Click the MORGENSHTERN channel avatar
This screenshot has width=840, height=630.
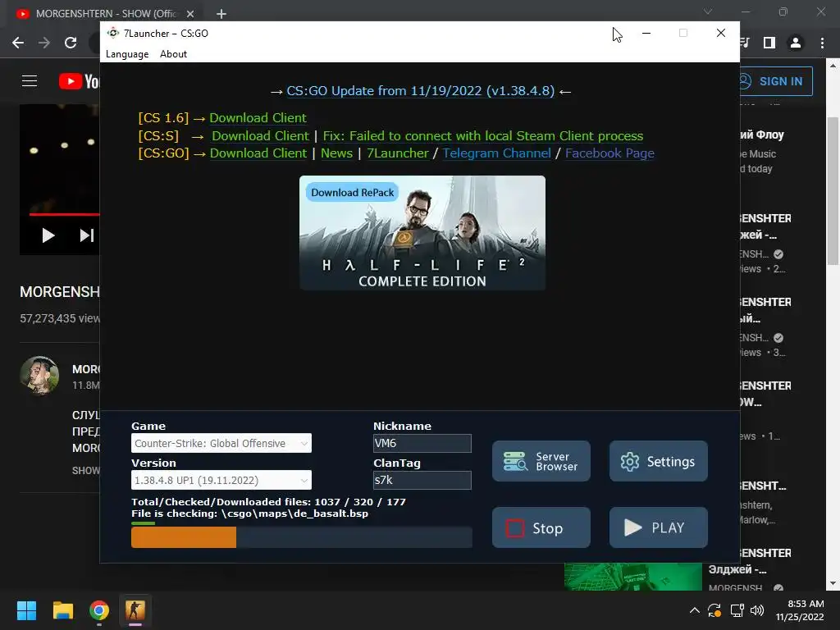click(39, 375)
